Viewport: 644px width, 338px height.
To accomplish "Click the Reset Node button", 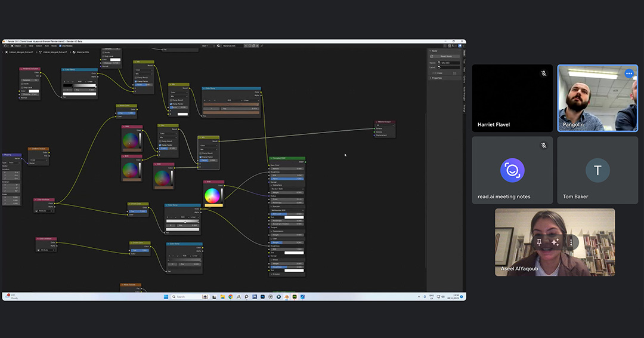I will pos(445,56).
